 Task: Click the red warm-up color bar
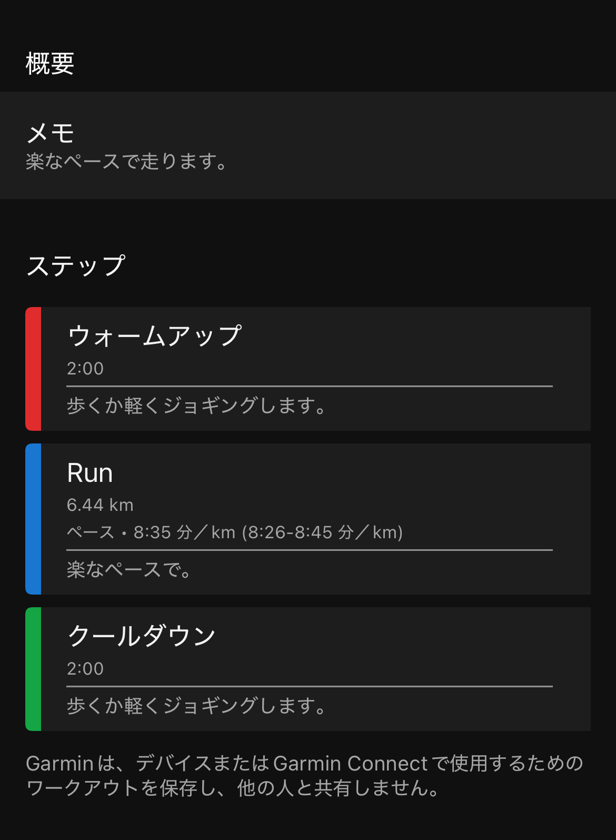tap(33, 369)
